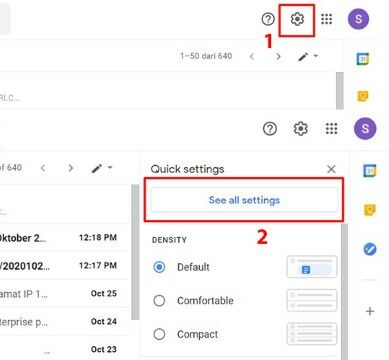Click previous page arrow beside 'of 640'

(43, 168)
